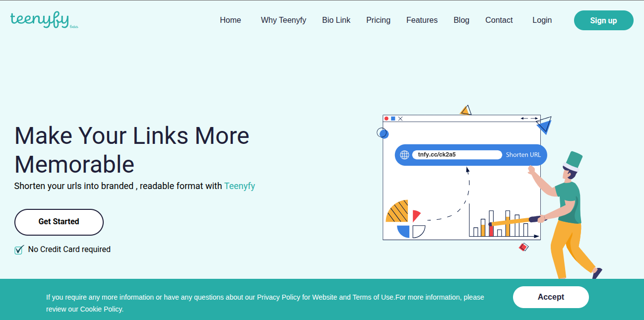Click the globe icon in URL bar illustration
This screenshot has height=320, width=644.
point(404,155)
